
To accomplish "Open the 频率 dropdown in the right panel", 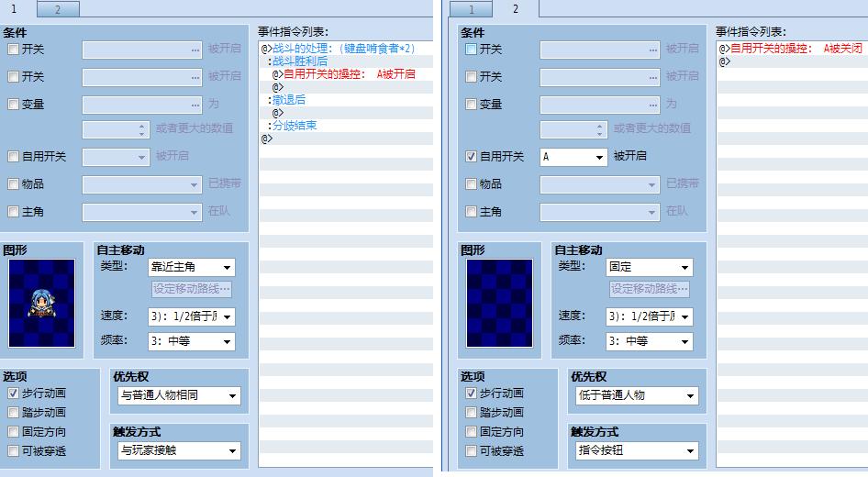I will coord(650,341).
